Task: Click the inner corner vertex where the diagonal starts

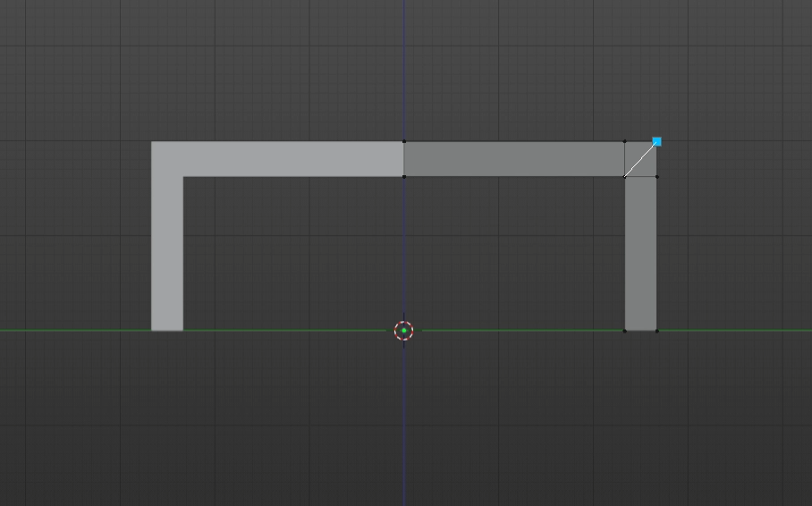Action: (625, 176)
